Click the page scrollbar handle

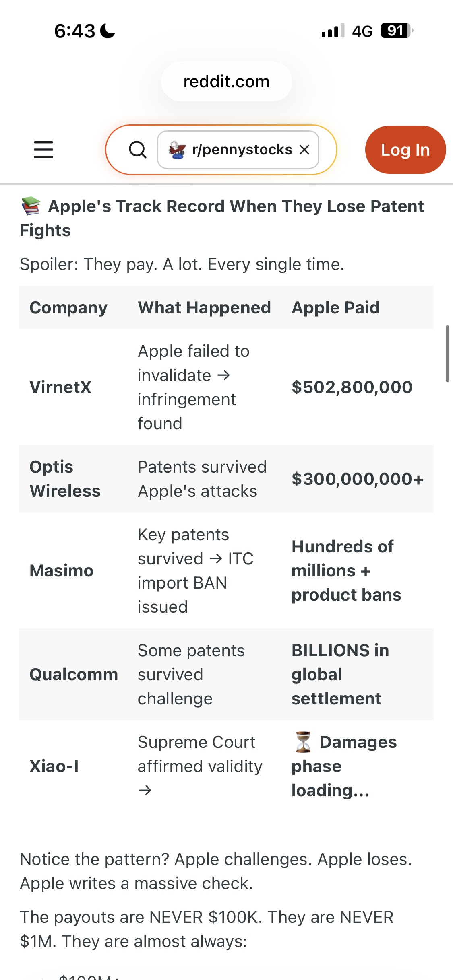(x=447, y=354)
